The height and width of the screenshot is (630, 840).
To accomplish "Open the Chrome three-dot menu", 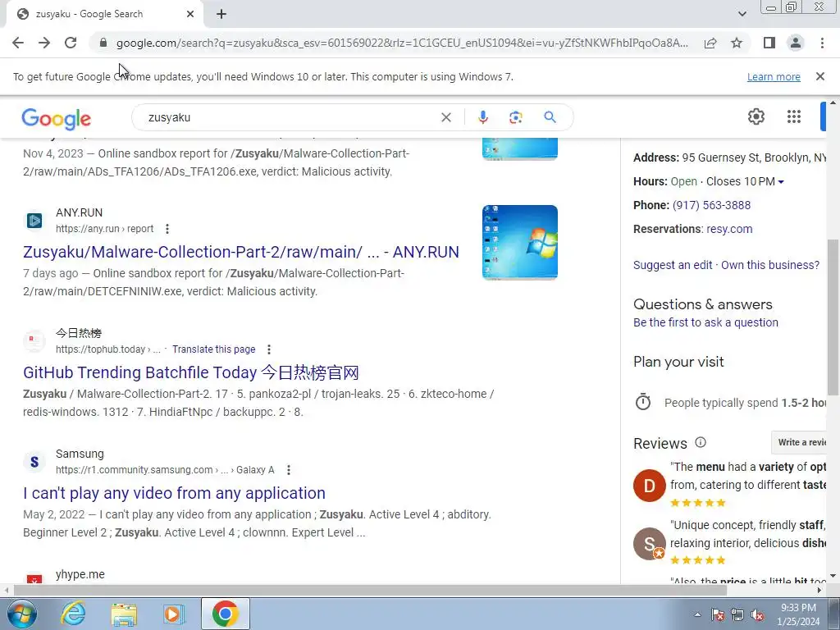I will pos(822,43).
